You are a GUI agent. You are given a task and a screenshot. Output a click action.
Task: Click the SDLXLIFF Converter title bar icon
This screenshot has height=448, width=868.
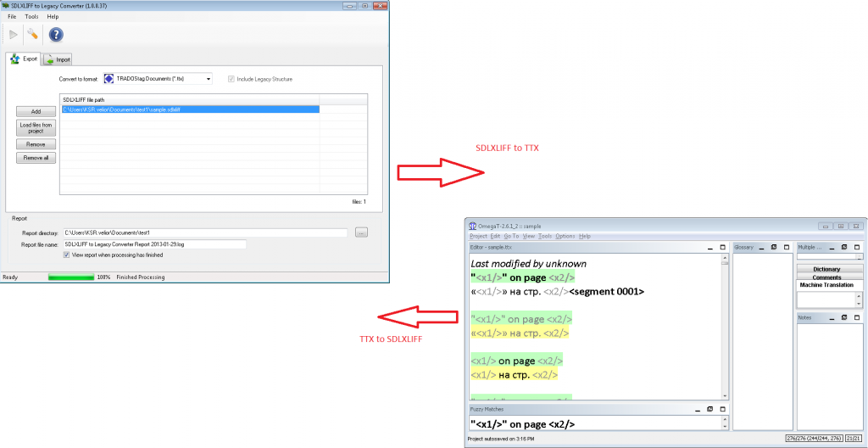(x=6, y=4)
